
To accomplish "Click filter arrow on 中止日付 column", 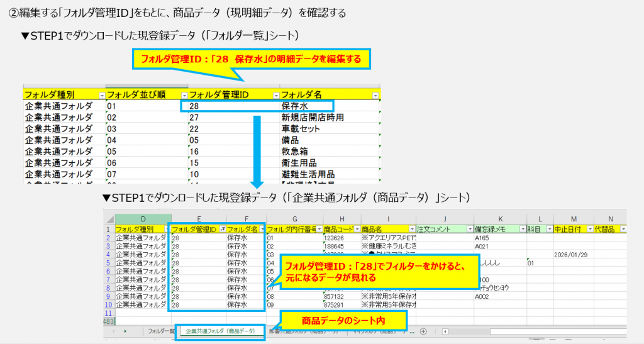I will pyautogui.click(x=589, y=229).
